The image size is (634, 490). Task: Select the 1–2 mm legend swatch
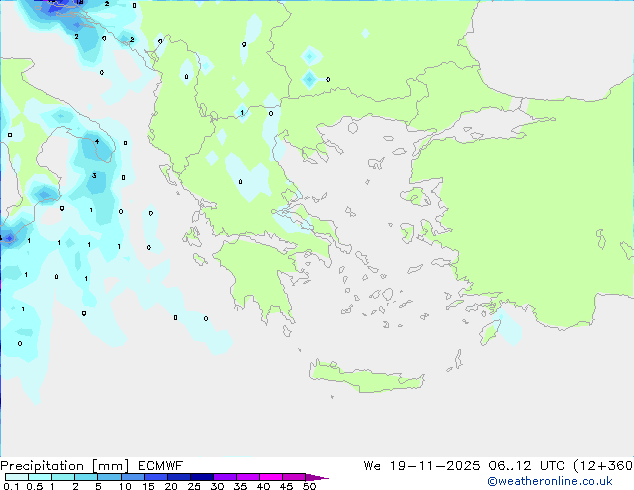pyautogui.click(x=63, y=477)
